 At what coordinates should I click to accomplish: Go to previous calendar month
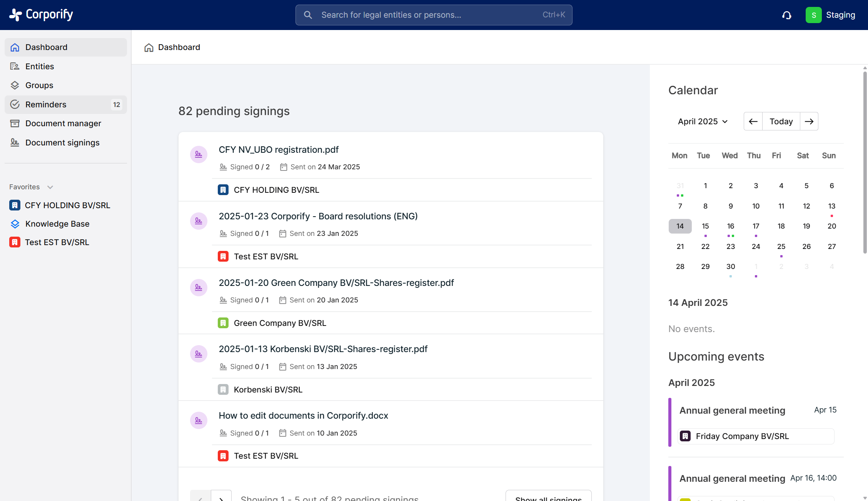click(753, 121)
